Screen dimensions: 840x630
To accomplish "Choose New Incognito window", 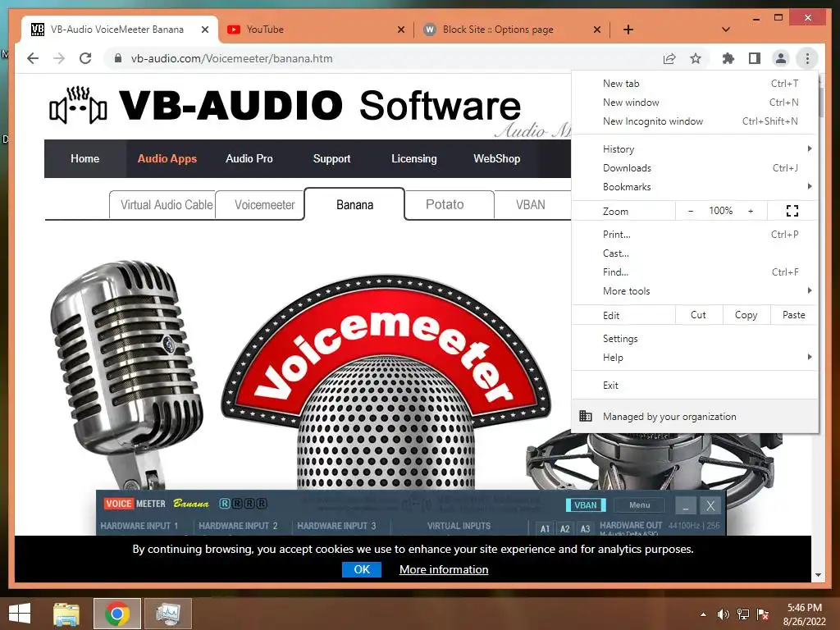I will tap(695, 121).
